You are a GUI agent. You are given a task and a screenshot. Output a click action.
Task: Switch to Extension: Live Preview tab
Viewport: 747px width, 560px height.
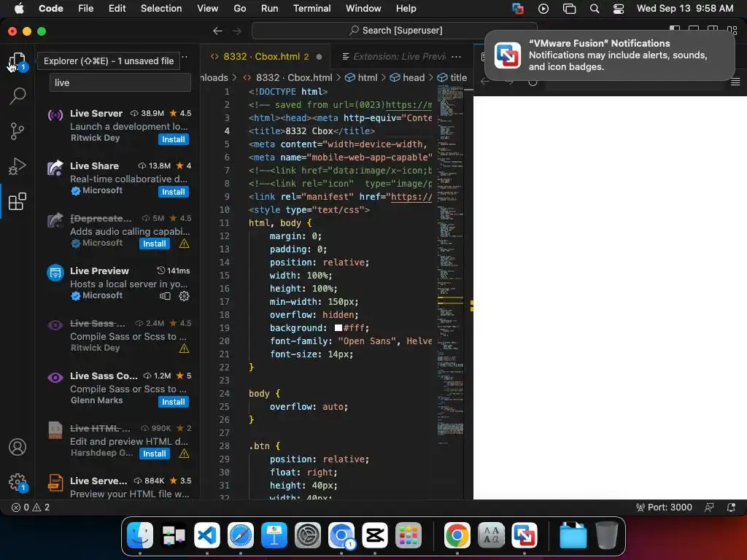tap(393, 57)
